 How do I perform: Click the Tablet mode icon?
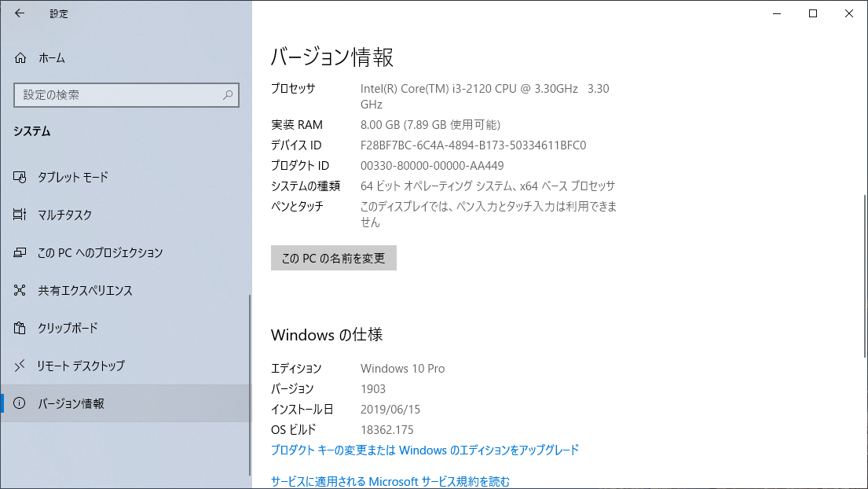coord(20,177)
